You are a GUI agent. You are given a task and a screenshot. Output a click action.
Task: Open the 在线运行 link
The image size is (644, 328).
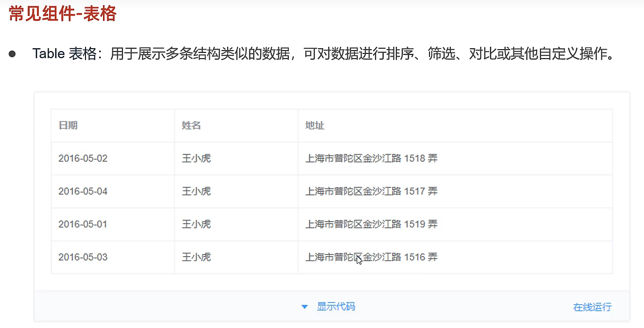592,307
